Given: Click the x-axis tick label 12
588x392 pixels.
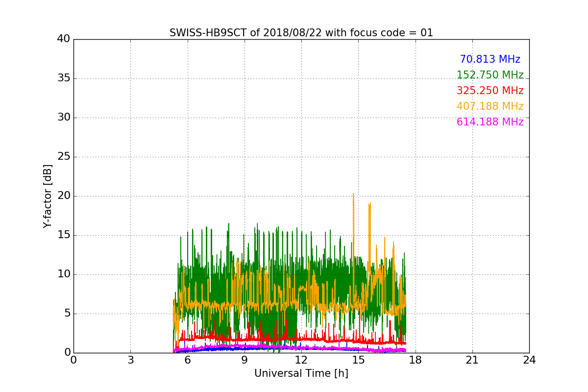Looking at the screenshot, I should 301,360.
